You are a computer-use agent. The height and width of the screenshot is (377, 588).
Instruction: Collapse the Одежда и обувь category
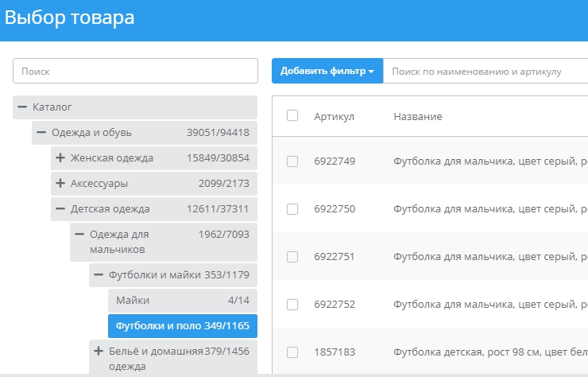[x=41, y=133]
